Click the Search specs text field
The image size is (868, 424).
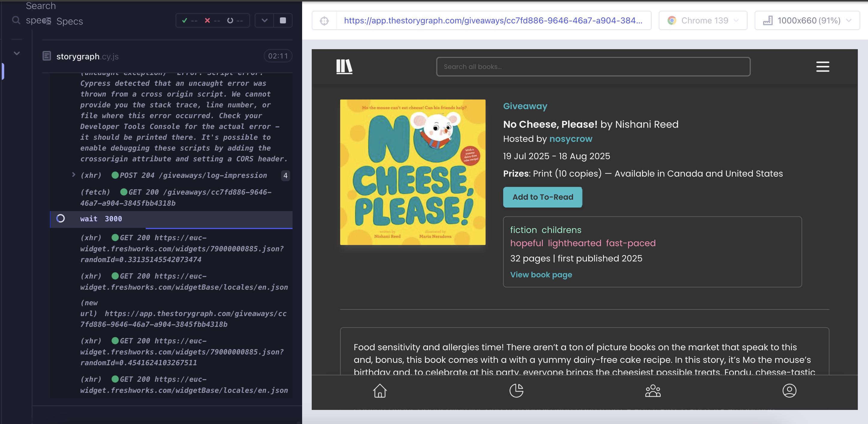(x=41, y=13)
